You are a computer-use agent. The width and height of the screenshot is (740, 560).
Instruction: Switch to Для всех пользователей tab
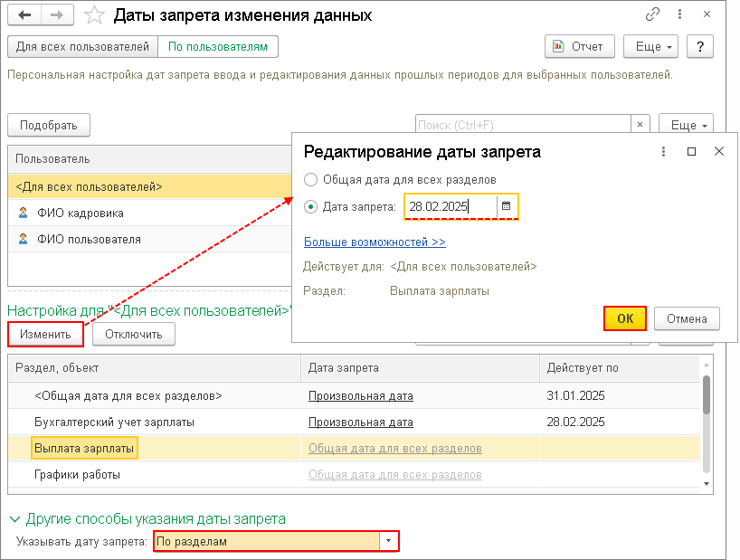point(82,47)
